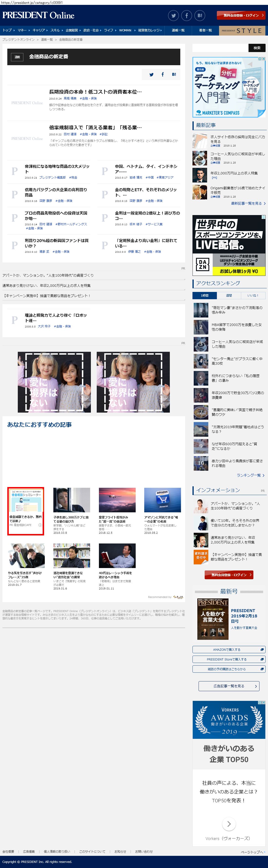Click the ad info icon on DAZN banner
Screen dimensions: 268x868
coord(264,217)
